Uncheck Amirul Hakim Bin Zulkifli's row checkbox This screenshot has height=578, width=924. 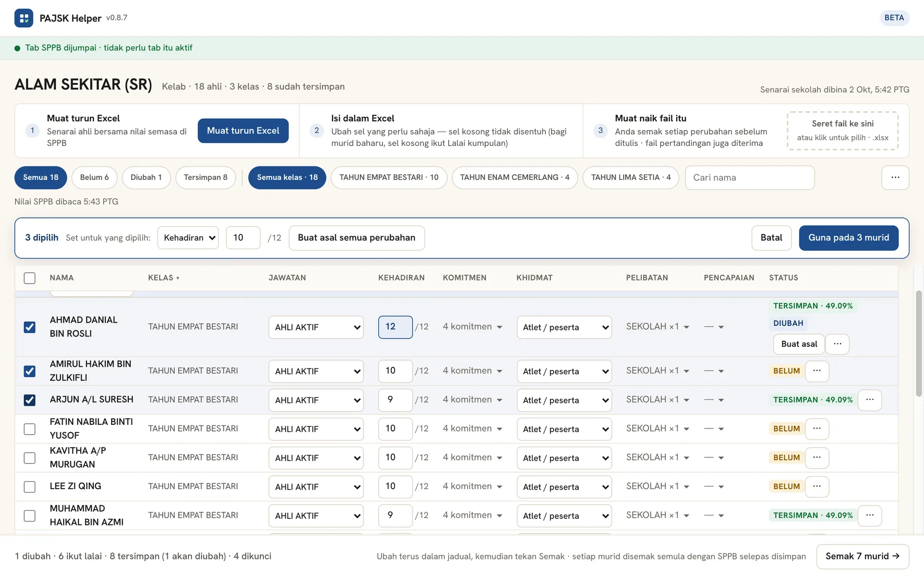pos(30,371)
